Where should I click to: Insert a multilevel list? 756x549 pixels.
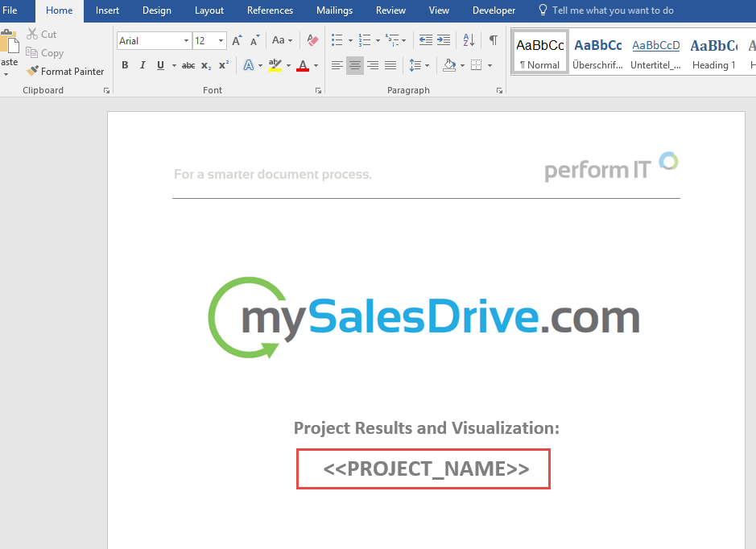[392, 40]
